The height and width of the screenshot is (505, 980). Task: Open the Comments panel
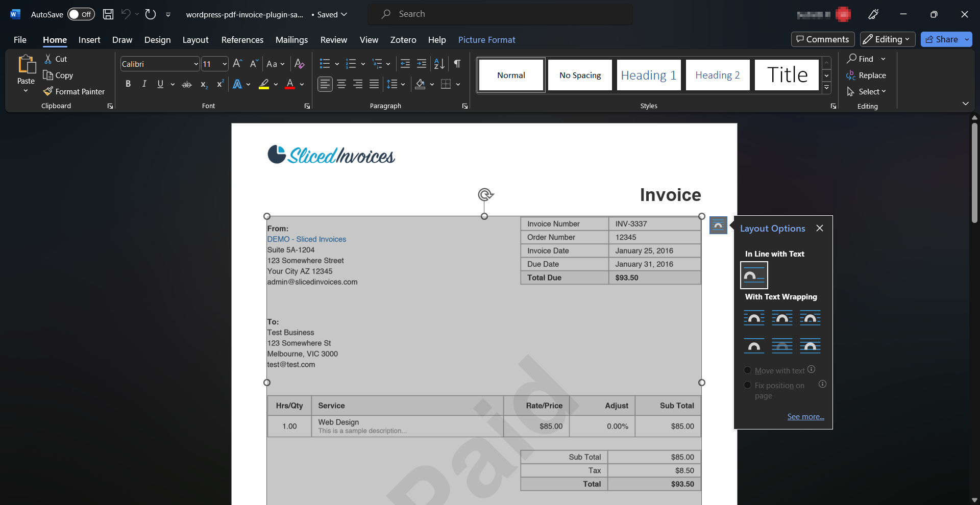[x=822, y=39]
